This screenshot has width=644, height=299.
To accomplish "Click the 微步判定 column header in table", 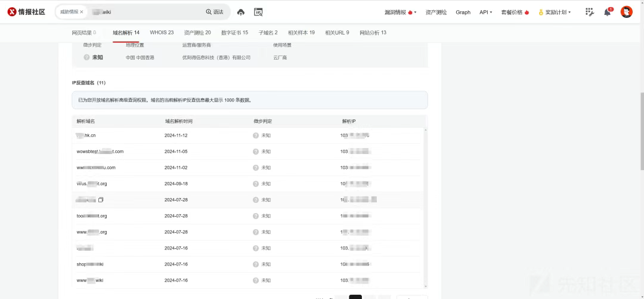I will coord(263,121).
